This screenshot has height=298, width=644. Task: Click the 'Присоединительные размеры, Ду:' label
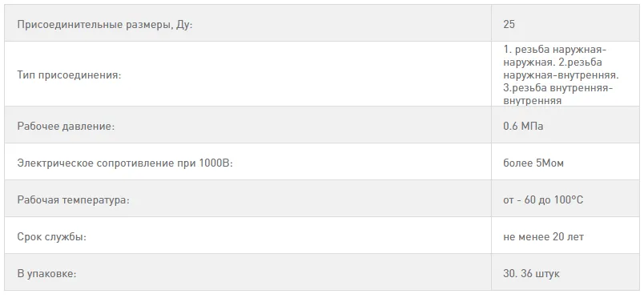point(105,25)
